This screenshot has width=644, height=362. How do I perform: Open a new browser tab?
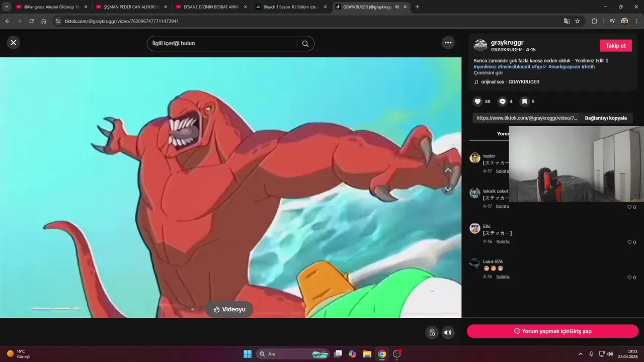(x=417, y=7)
